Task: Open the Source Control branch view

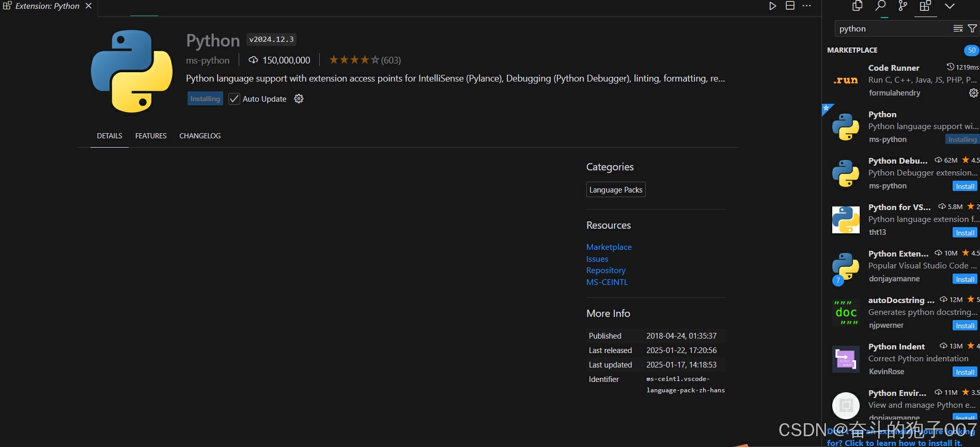Action: pos(903,6)
